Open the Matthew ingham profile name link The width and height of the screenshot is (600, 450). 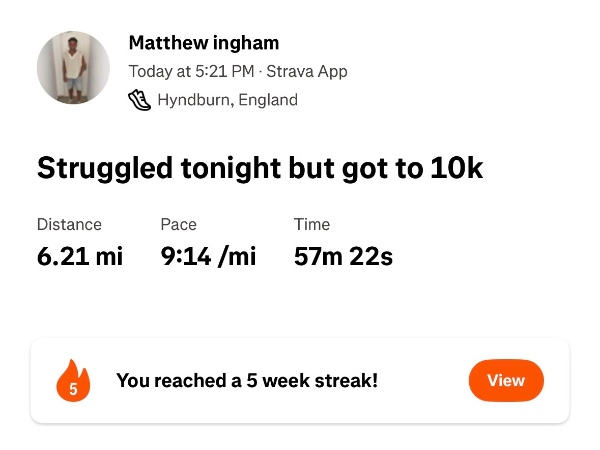(x=204, y=43)
